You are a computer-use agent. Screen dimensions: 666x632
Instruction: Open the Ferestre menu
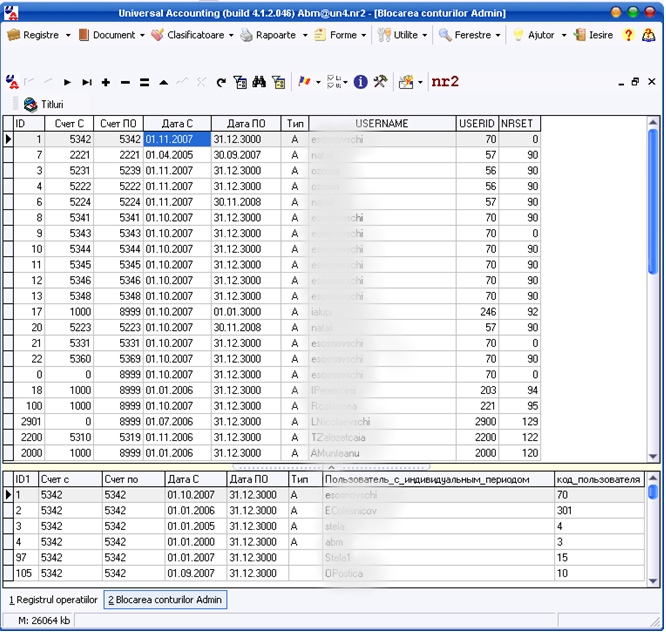coord(469,35)
